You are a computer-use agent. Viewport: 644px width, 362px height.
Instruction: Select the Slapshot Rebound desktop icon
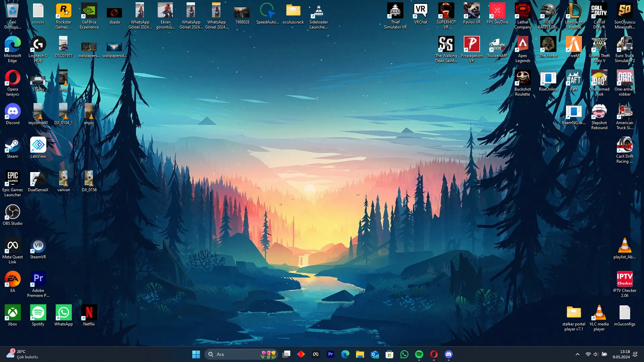pos(599,116)
